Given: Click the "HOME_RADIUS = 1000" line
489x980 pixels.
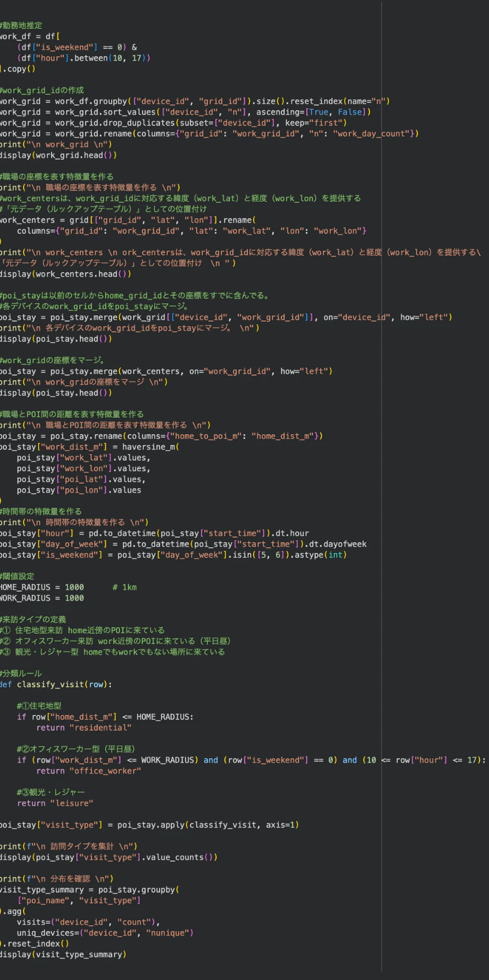Looking at the screenshot, I should coord(42,587).
